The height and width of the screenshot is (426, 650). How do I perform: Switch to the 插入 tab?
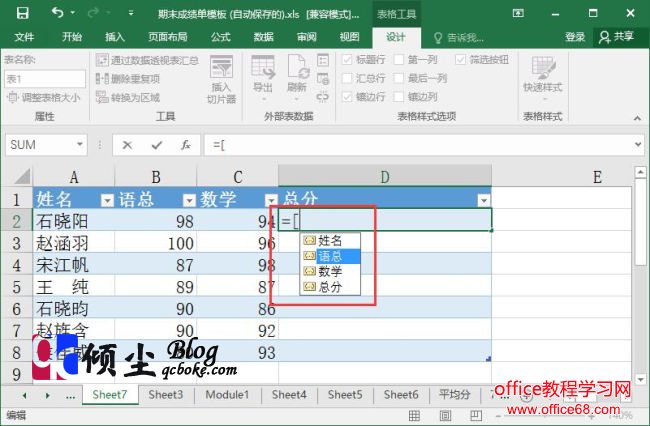click(x=115, y=37)
